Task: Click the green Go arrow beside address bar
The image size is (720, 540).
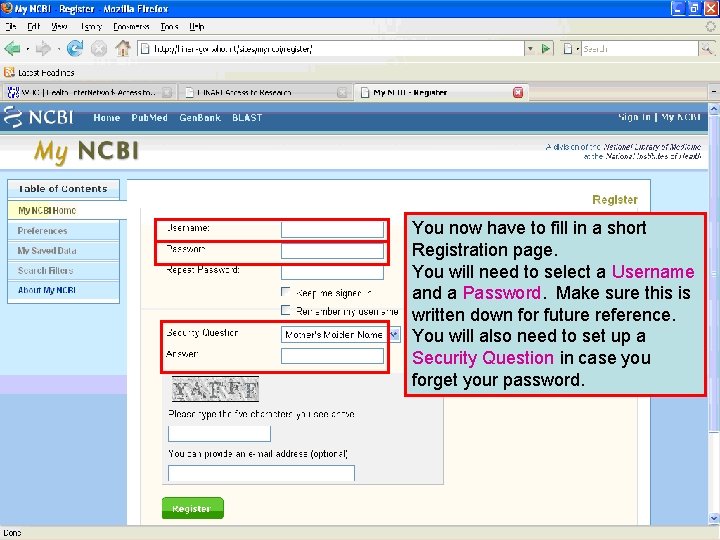Action: coord(546,48)
